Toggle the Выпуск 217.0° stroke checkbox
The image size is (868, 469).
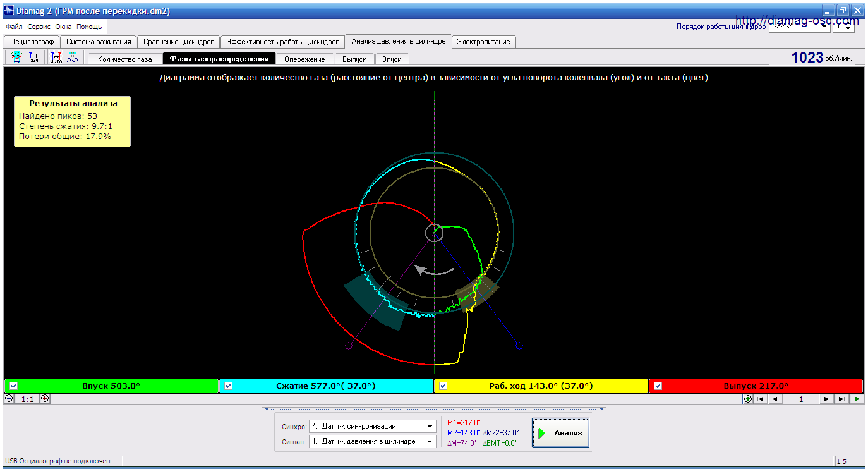pyautogui.click(x=658, y=386)
